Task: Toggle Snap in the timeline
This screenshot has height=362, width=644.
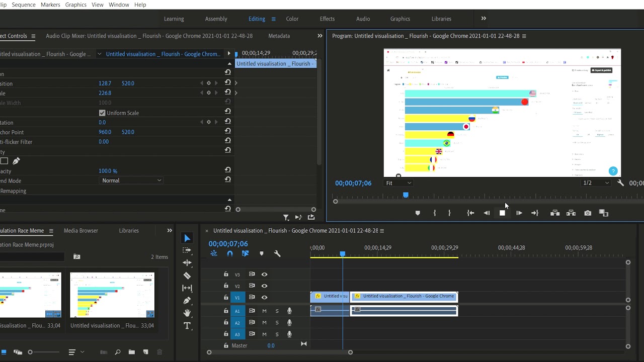Action: tap(230, 253)
